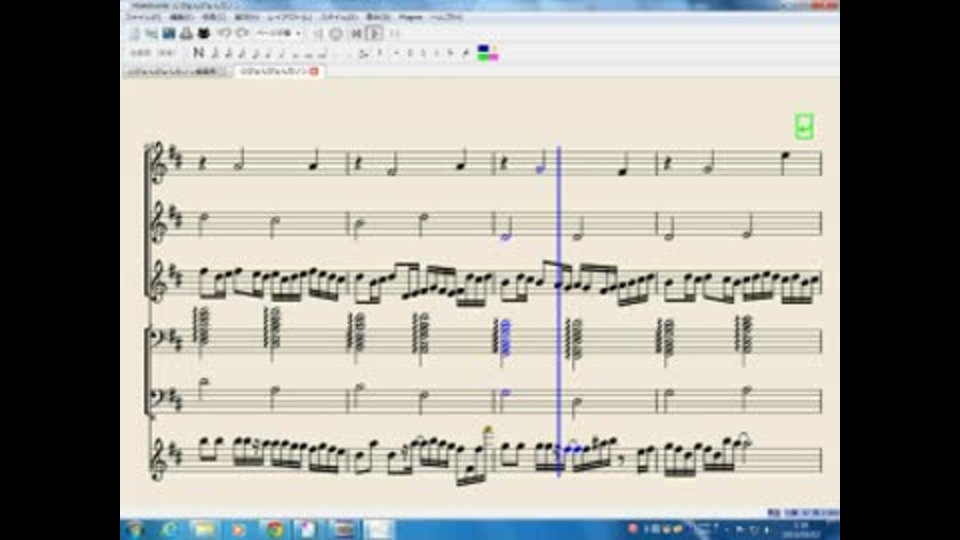
Task: Open the Display menu
Action: 378,17
